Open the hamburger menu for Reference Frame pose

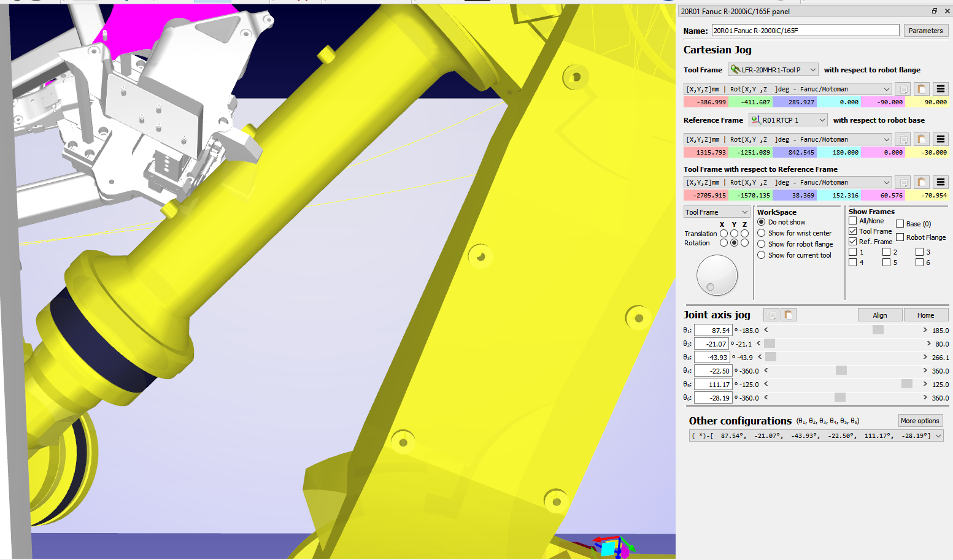940,139
